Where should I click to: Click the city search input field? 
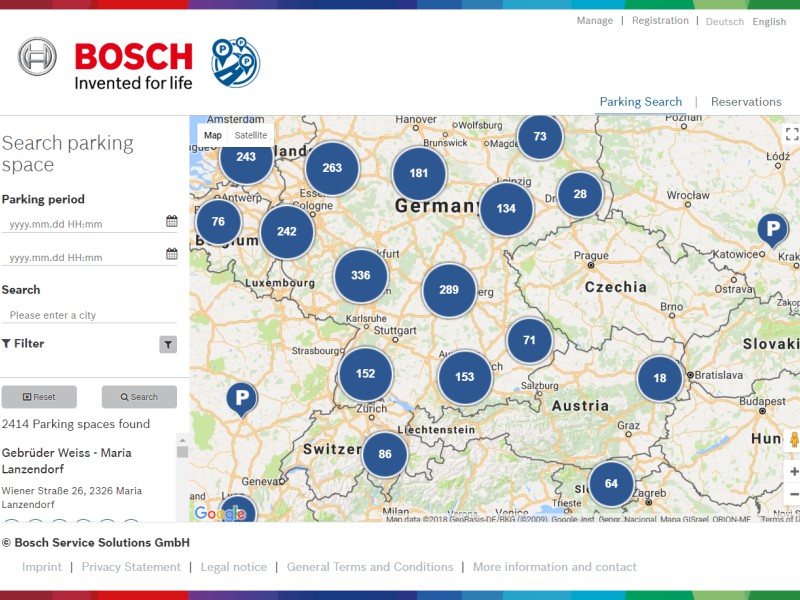pos(89,315)
